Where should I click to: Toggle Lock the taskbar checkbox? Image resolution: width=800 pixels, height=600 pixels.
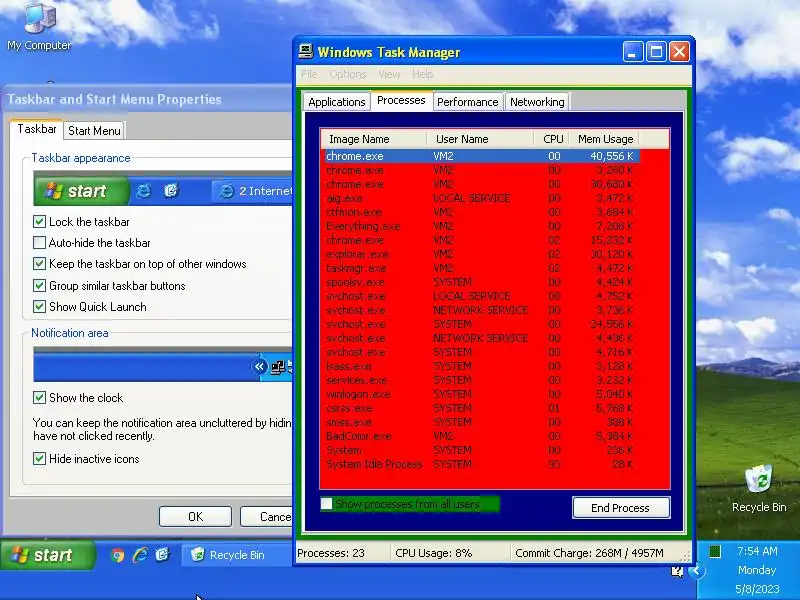coord(39,221)
